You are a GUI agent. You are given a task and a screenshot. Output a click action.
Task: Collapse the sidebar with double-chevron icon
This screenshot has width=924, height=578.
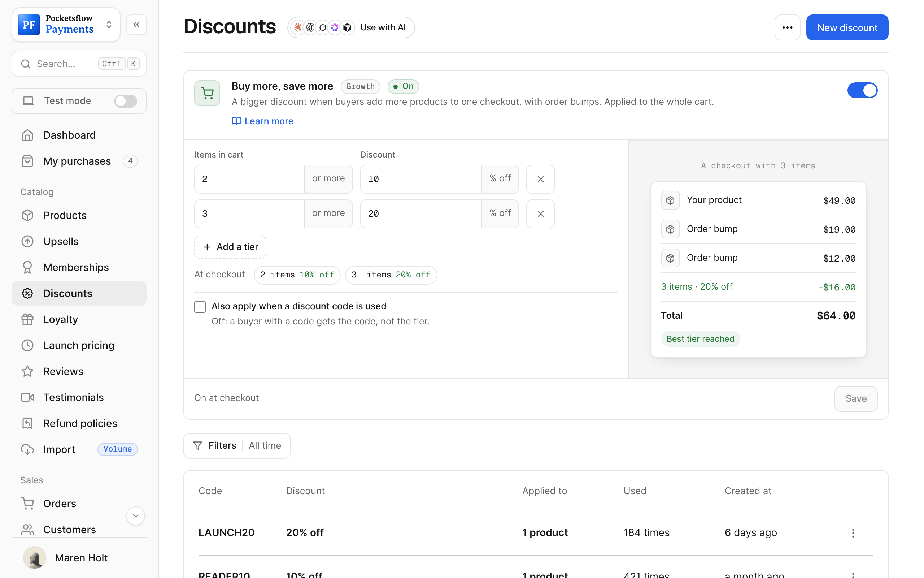coord(136,25)
